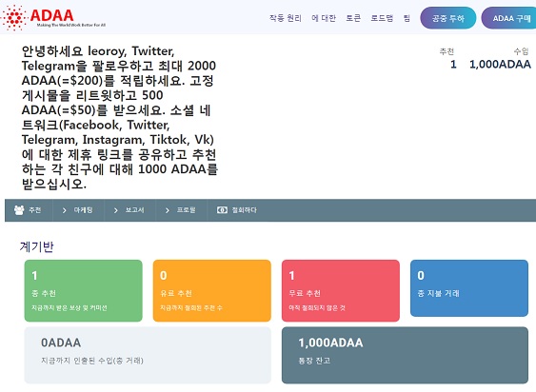Click the 1,000ADAA 통장 잔고 panel
The height and width of the screenshot is (392, 536).
tap(405, 355)
